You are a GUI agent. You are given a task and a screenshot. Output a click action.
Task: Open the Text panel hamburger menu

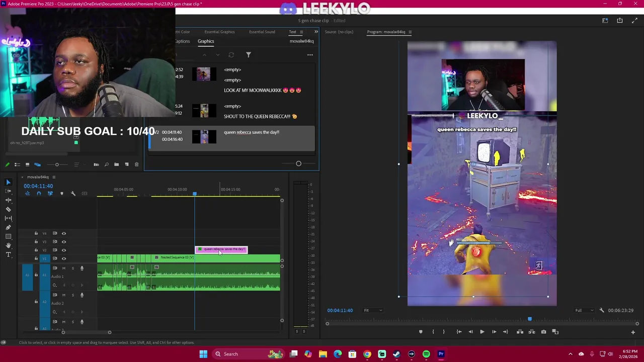pos(301,32)
